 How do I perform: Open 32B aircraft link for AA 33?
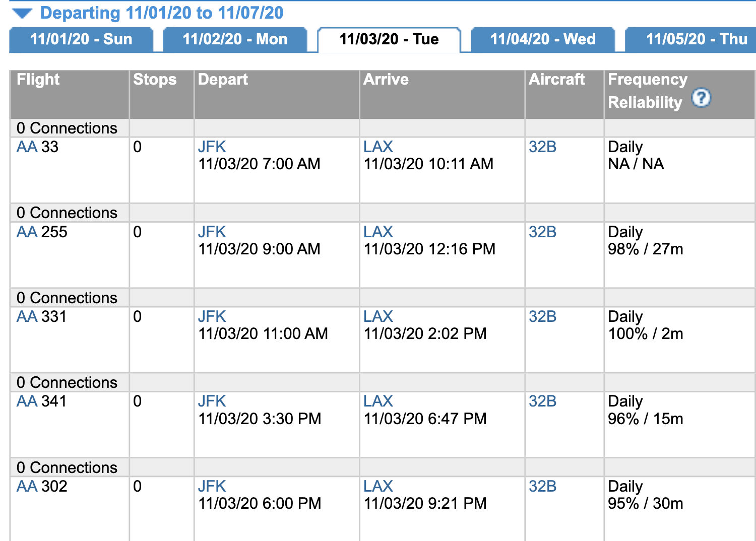[x=542, y=147]
